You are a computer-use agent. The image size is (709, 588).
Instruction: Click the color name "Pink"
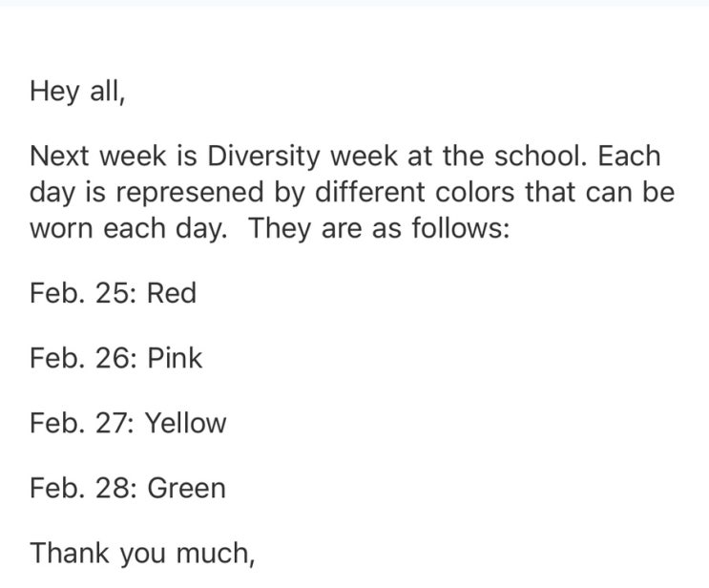(x=175, y=358)
